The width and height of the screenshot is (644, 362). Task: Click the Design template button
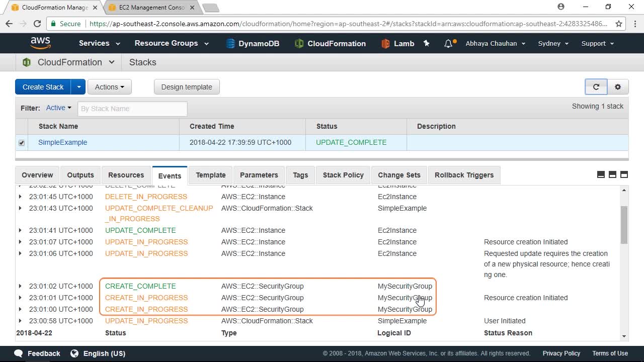click(x=187, y=86)
